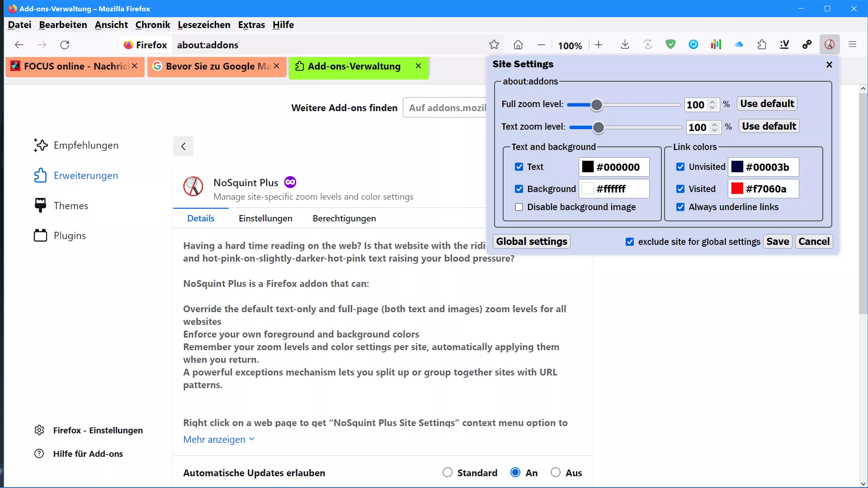
Task: Open the Downloads arrow icon
Action: point(625,45)
